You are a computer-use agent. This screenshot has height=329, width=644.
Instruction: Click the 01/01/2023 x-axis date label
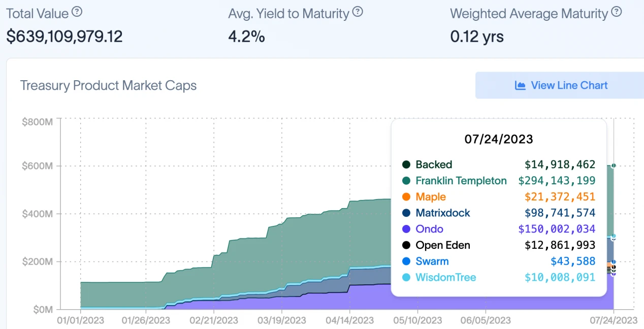tap(81, 320)
